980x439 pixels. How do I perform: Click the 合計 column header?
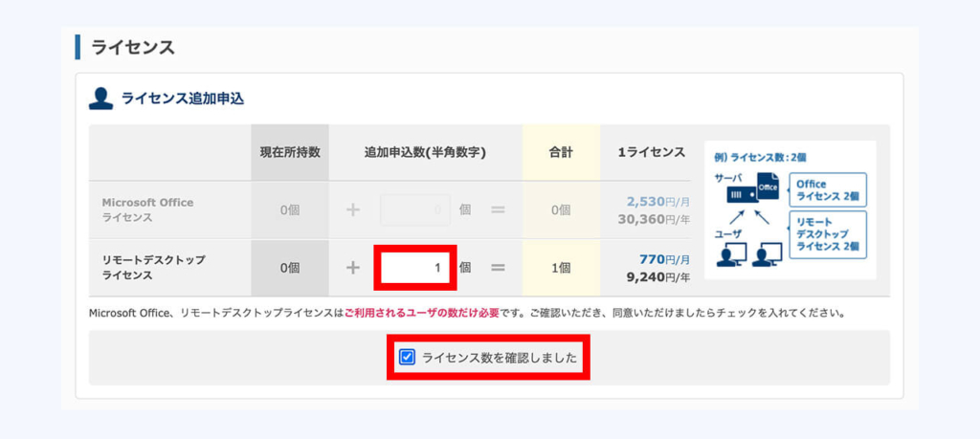(x=561, y=152)
